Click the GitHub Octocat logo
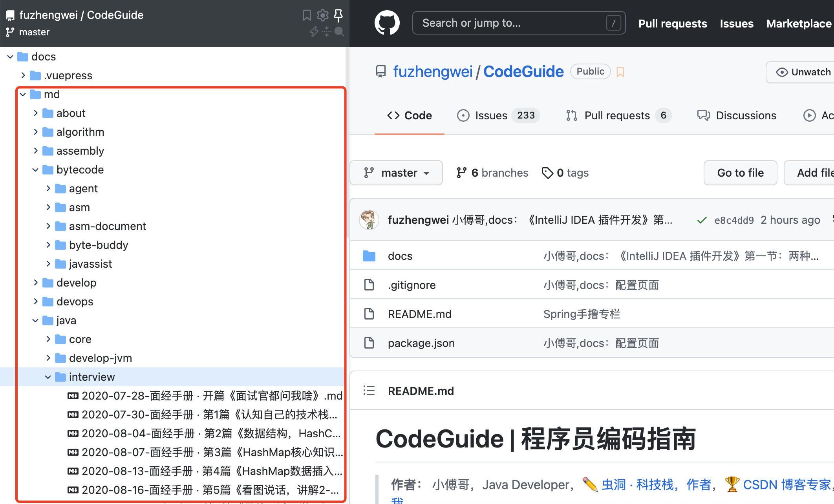 coord(387,23)
